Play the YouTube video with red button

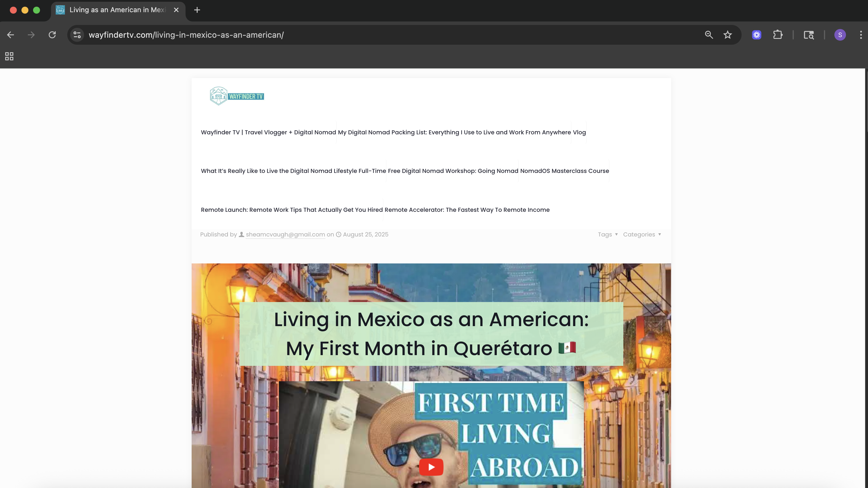(431, 467)
